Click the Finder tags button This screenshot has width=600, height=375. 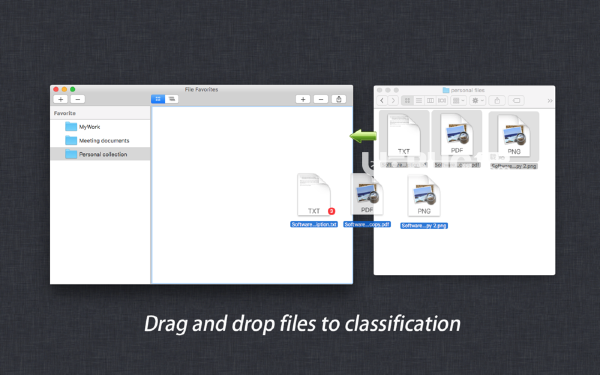pyautogui.click(x=516, y=101)
